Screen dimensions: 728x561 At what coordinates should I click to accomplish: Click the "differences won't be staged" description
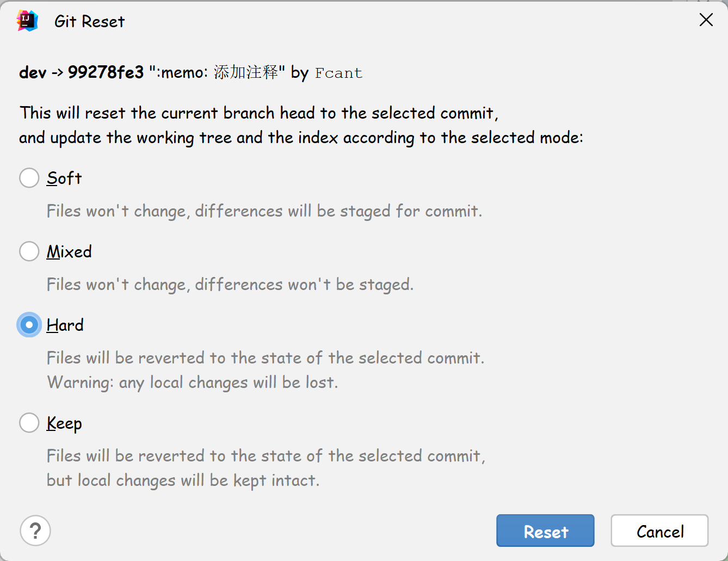tap(304, 285)
